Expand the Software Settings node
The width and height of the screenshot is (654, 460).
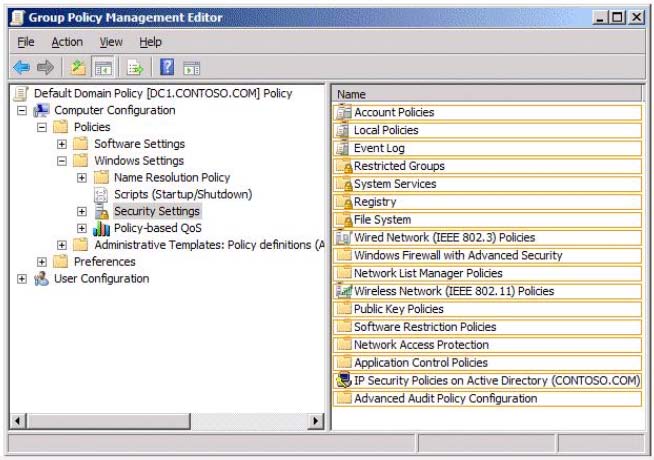(x=62, y=144)
